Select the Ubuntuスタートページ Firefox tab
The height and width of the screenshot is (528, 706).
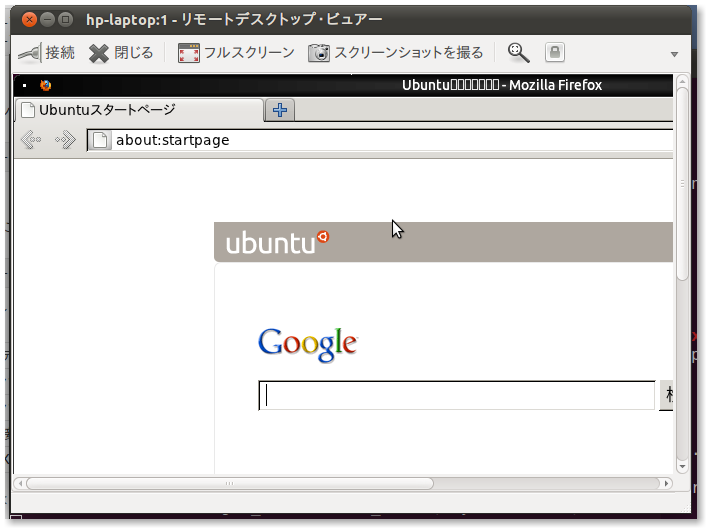(139, 110)
